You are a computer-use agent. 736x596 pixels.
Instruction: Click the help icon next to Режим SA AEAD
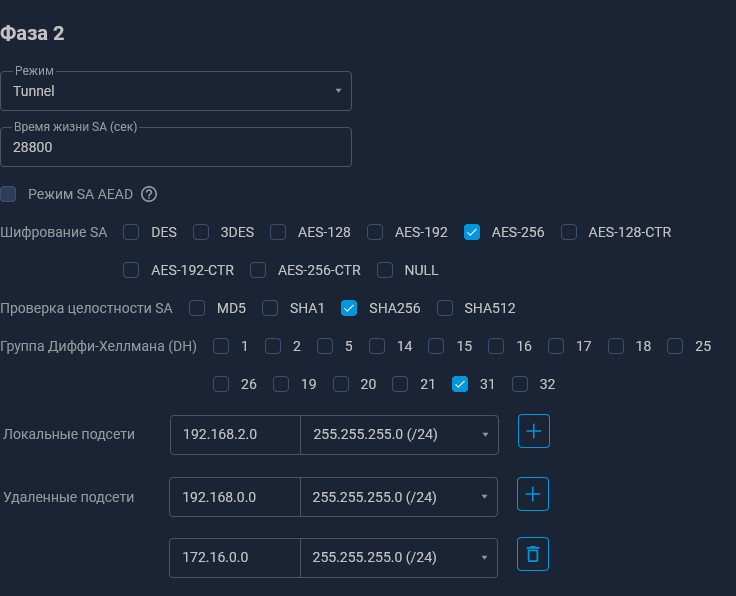149,194
